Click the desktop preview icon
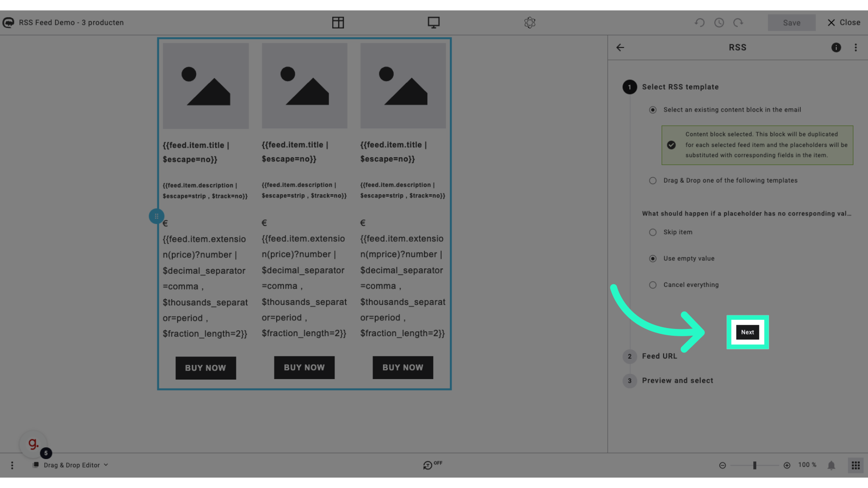Image resolution: width=868 pixels, height=488 pixels. coord(434,22)
